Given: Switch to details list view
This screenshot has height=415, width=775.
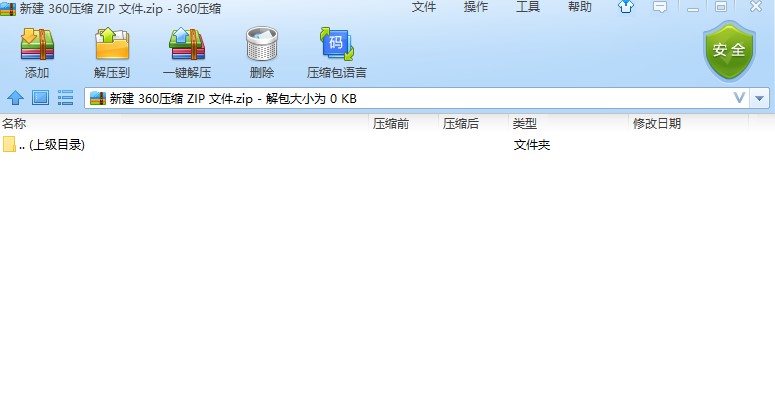Looking at the screenshot, I should (65, 98).
